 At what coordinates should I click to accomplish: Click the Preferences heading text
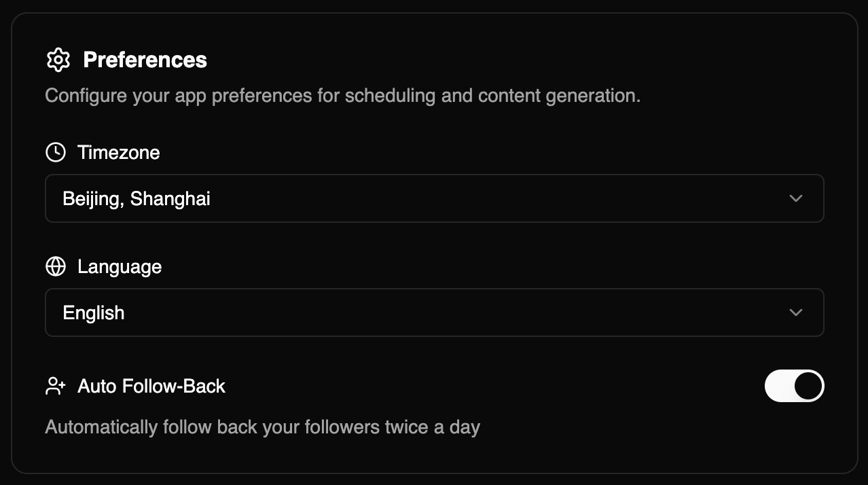coord(145,60)
